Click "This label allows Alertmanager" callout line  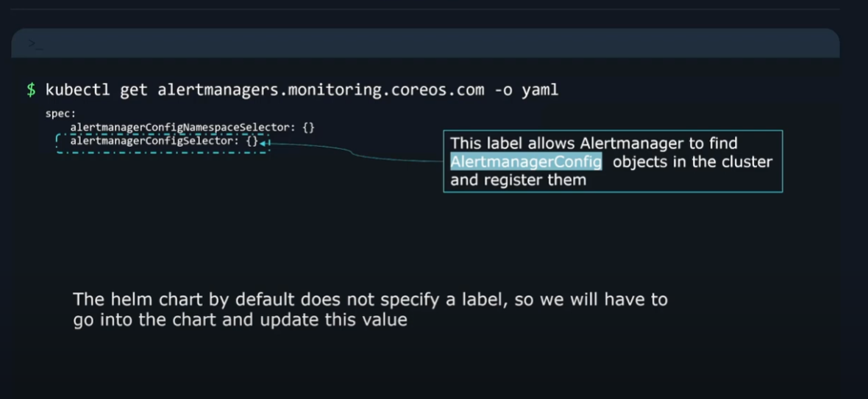point(594,143)
